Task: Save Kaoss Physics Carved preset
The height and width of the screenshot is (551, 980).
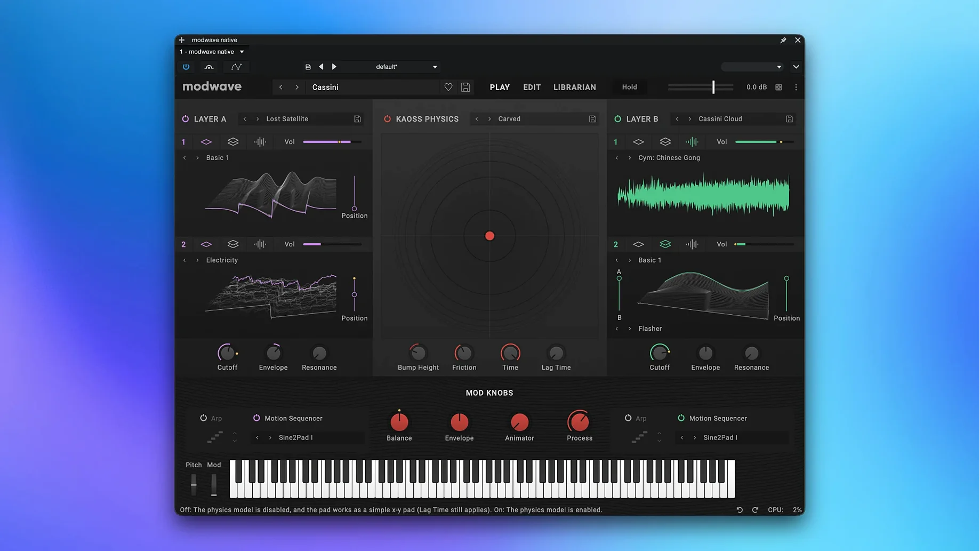Action: pyautogui.click(x=592, y=119)
